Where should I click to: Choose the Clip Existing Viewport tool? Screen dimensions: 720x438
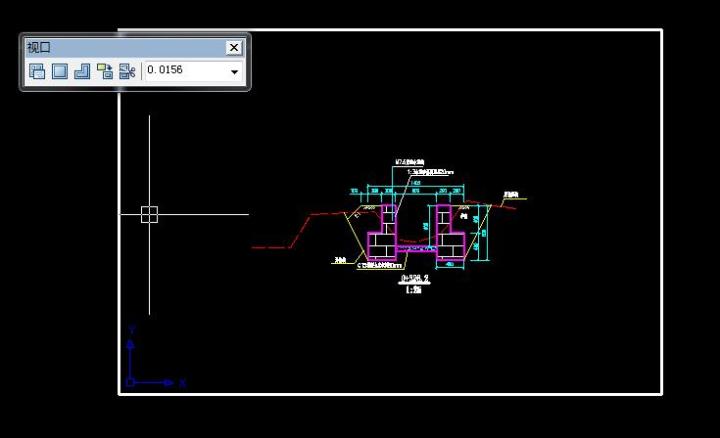127,71
